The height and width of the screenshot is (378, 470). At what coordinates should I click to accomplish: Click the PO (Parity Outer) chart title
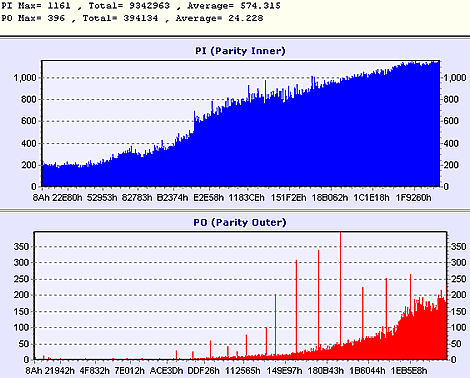[x=240, y=222]
